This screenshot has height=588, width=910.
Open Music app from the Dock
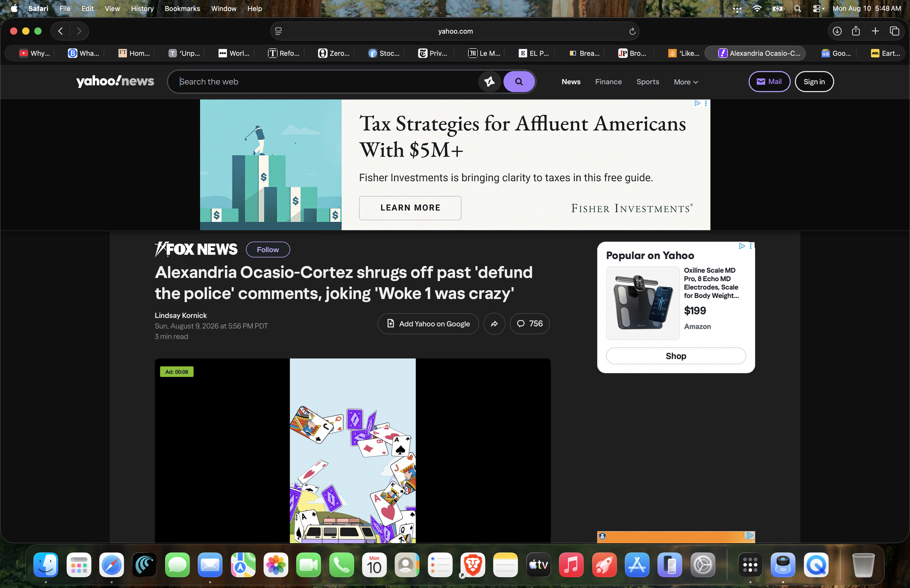tap(571, 565)
